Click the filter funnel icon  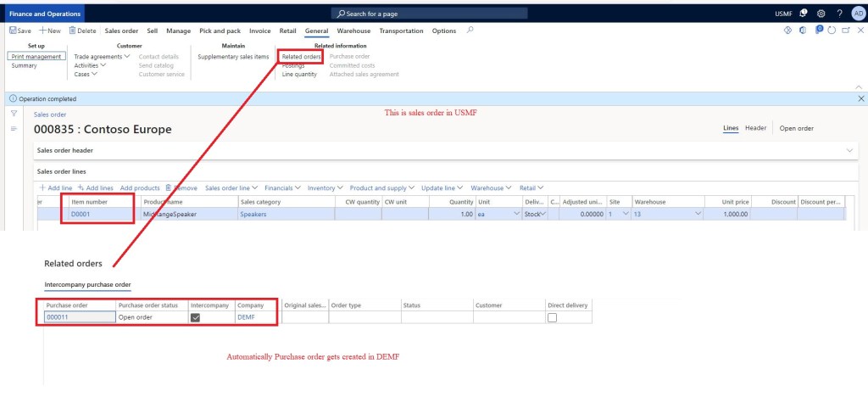14,113
